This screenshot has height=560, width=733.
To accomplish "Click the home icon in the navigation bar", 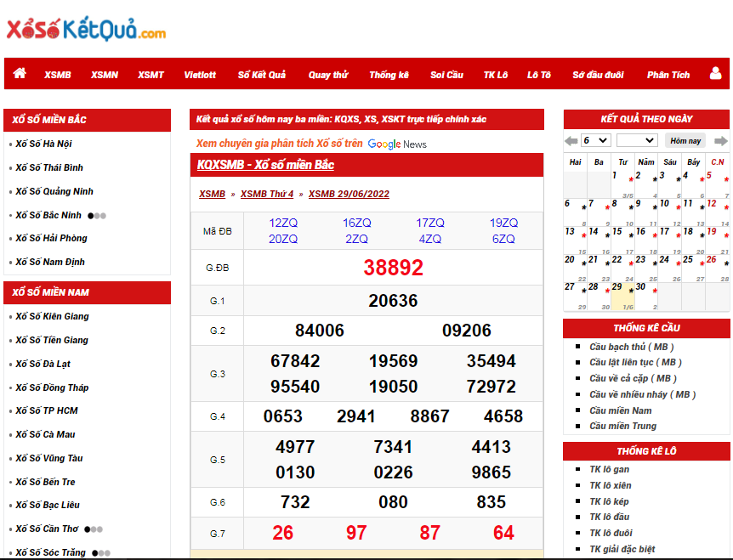I will [x=19, y=74].
